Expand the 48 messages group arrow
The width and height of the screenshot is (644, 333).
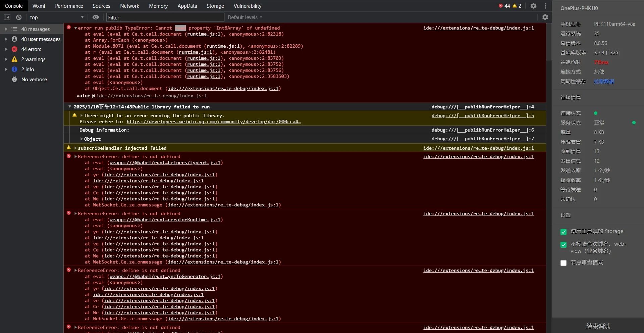[6, 29]
